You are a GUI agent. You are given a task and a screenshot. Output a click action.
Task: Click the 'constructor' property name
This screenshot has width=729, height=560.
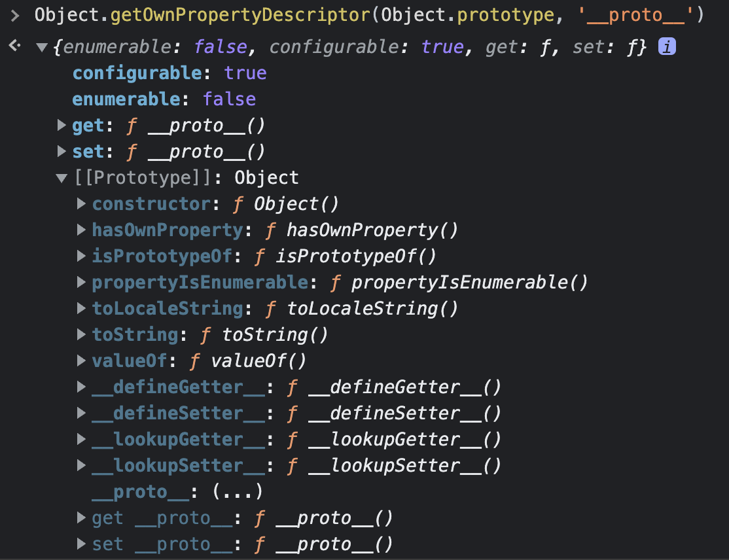pyautogui.click(x=152, y=203)
